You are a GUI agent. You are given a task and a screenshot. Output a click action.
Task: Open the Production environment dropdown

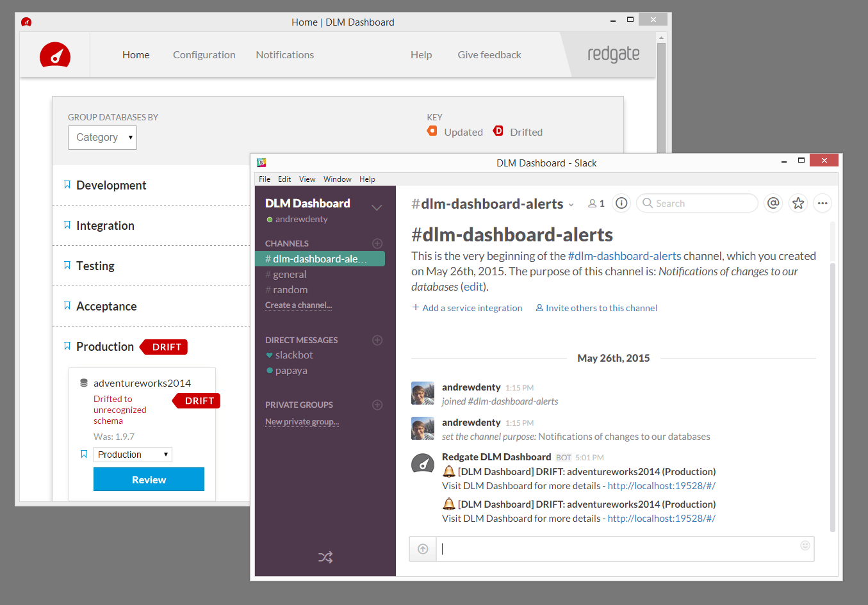[133, 455]
